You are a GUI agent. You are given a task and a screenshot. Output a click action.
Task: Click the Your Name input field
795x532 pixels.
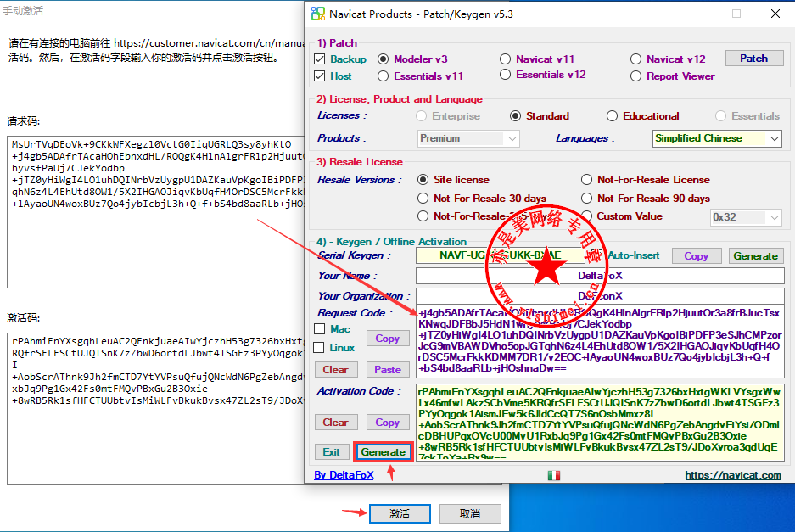coord(600,276)
